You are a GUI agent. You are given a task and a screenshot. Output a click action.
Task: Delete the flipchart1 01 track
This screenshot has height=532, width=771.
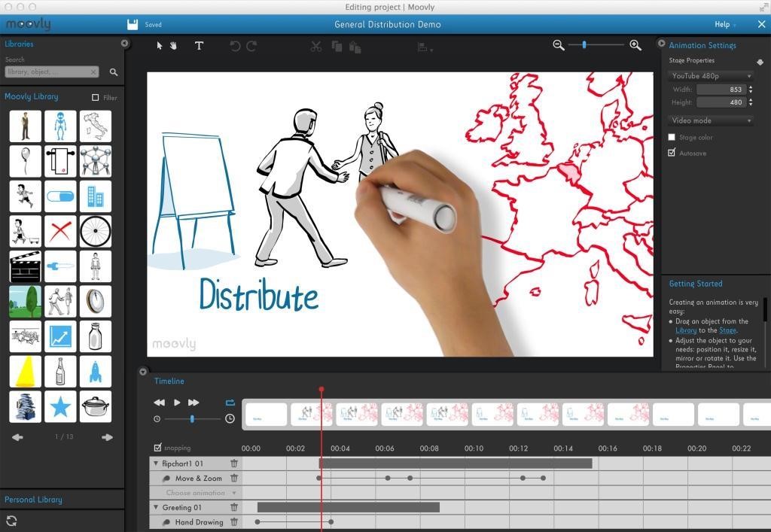coord(234,464)
